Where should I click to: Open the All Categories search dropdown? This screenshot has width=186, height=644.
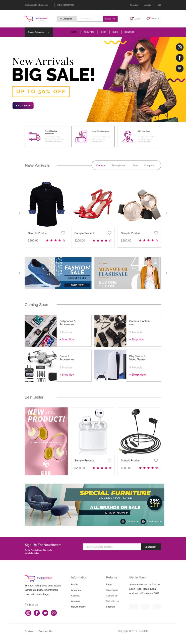(x=67, y=19)
